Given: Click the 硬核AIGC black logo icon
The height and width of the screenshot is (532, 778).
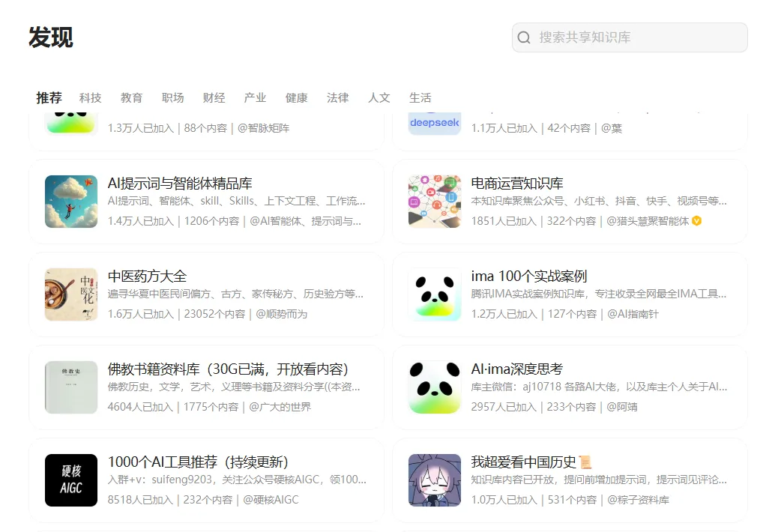Looking at the screenshot, I should 71,480.
